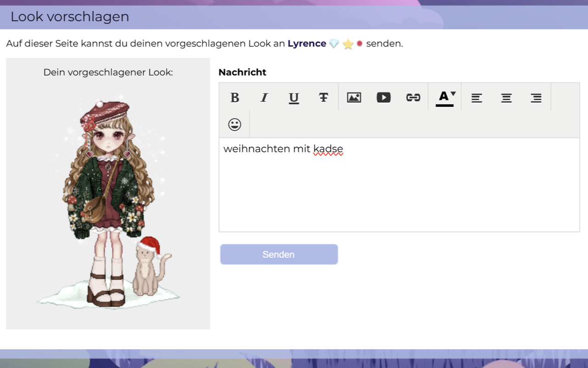Click the Senden button

(x=279, y=254)
